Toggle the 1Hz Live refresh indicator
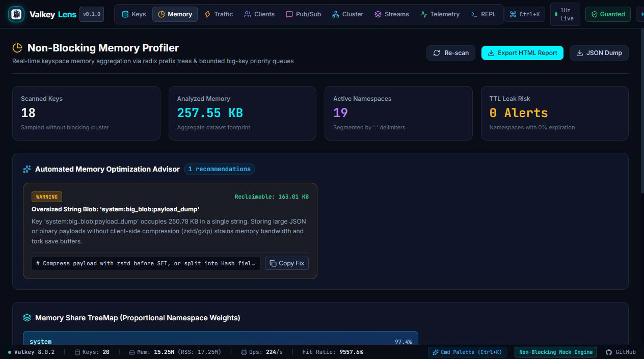 (x=565, y=14)
